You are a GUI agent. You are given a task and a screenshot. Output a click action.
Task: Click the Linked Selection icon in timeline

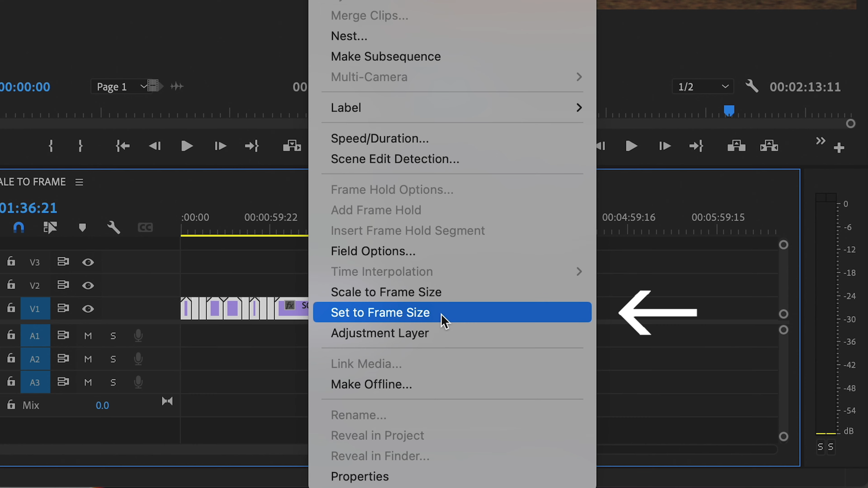(x=50, y=228)
